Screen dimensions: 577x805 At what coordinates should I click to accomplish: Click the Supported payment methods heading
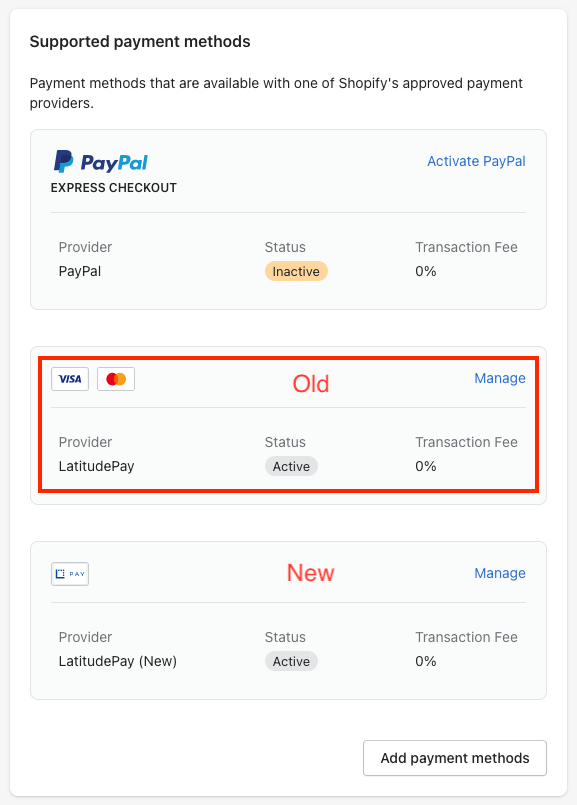[x=140, y=42]
